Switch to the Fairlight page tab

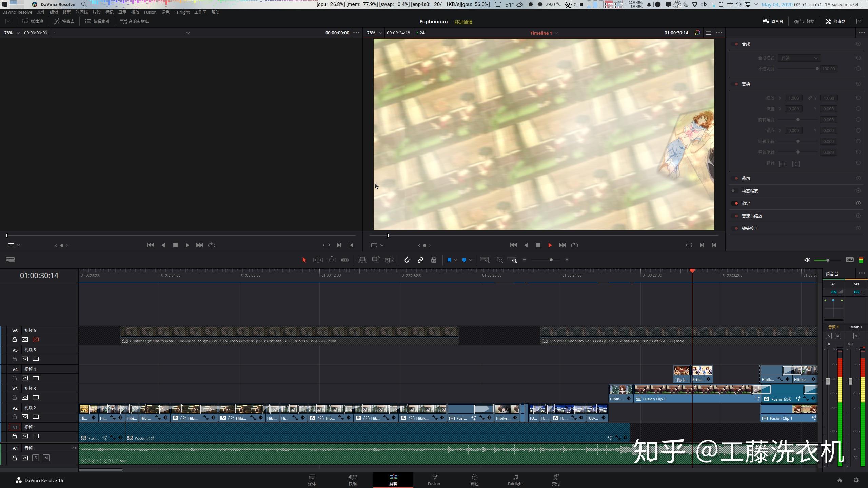515,480
